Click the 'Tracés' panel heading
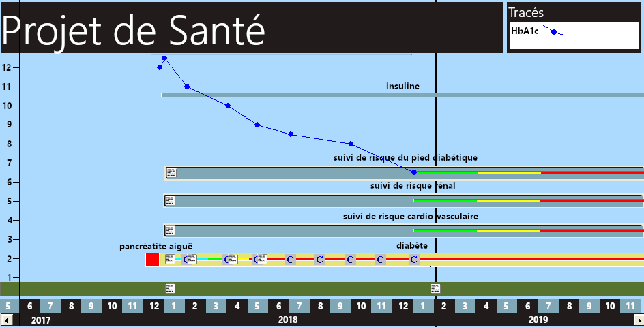This screenshot has width=644, height=327. 526,13
